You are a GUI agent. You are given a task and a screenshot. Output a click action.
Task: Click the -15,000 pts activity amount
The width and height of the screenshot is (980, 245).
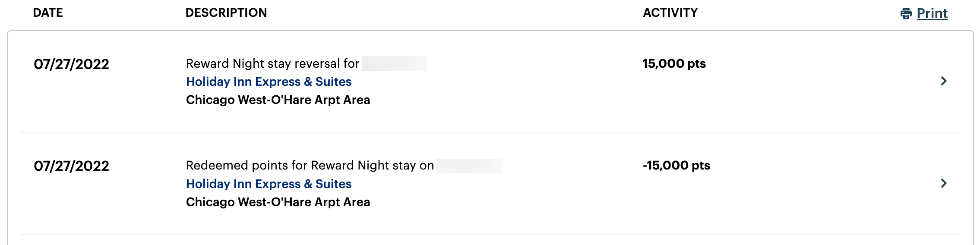tap(676, 166)
